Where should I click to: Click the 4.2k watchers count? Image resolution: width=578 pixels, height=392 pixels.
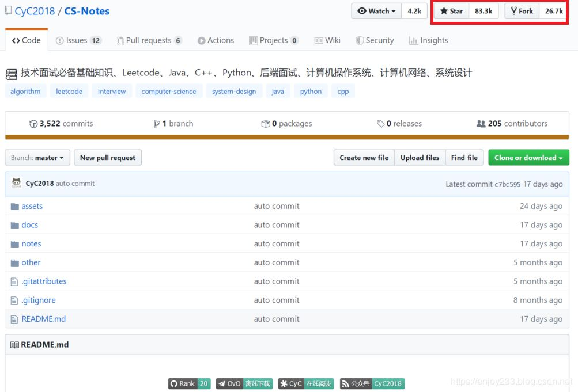(x=414, y=11)
